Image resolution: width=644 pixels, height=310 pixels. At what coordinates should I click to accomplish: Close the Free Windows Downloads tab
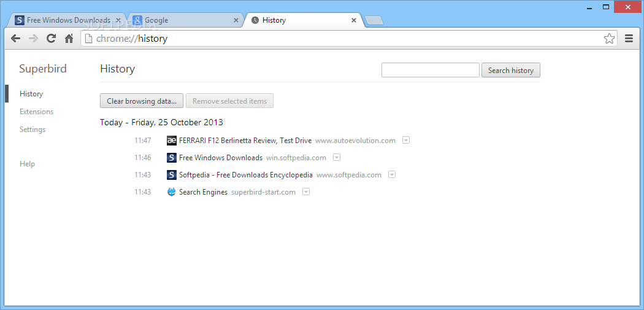click(119, 20)
